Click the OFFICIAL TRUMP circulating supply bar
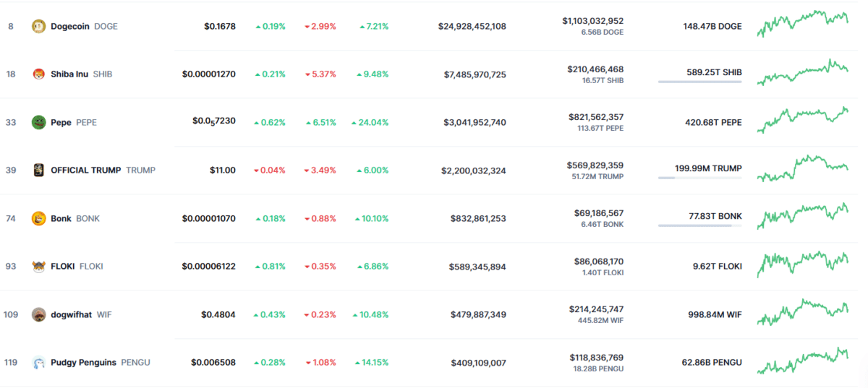Screen dimensions: 868x388 699,178
